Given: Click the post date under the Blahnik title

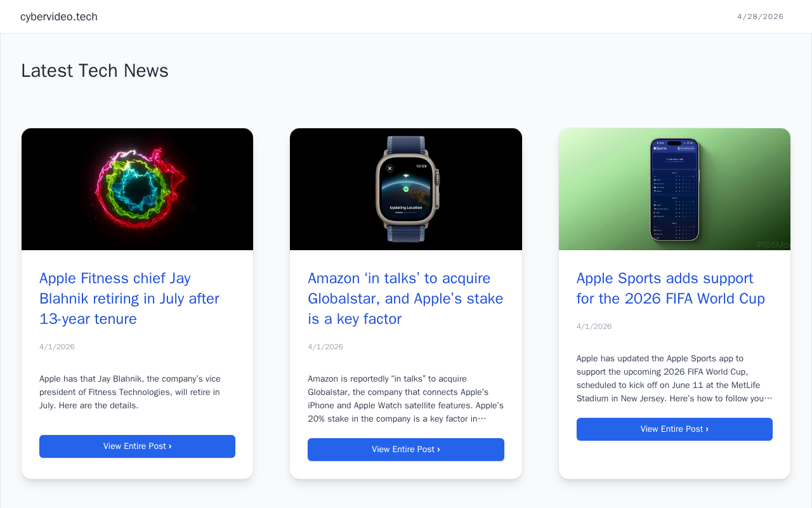Looking at the screenshot, I should click(x=57, y=347).
